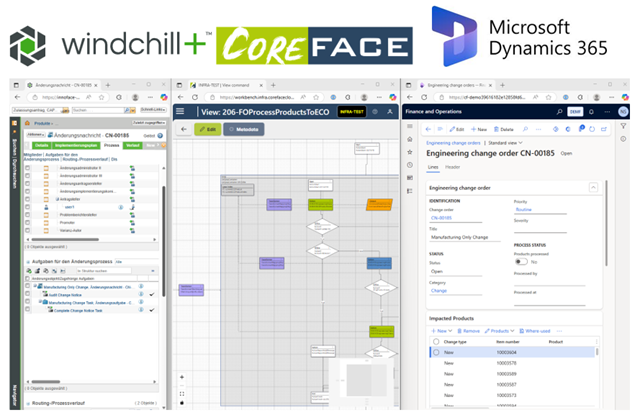The width and height of the screenshot is (640, 415).
Task: Switch to the Verlauf tab
Action: pos(133,145)
